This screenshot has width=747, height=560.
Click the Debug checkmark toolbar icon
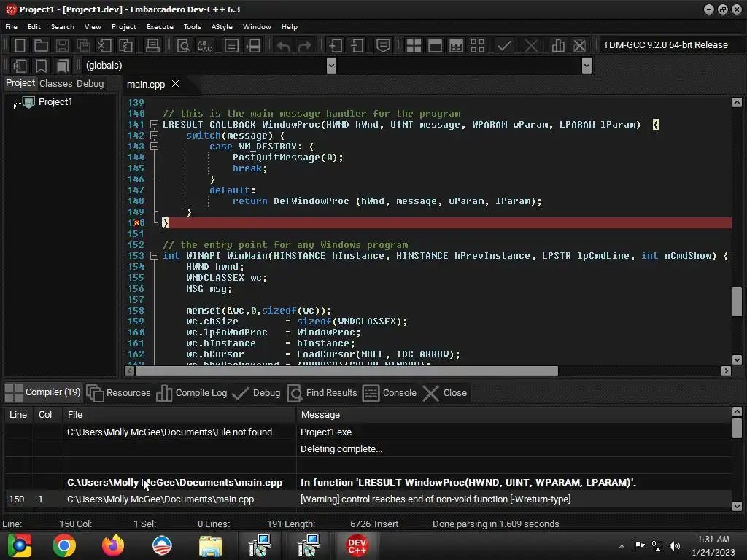(504, 46)
